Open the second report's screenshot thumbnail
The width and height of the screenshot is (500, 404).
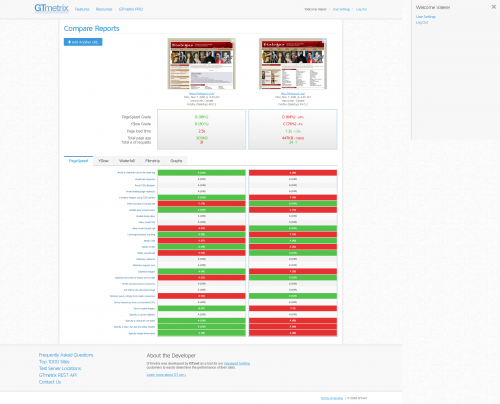[293, 64]
